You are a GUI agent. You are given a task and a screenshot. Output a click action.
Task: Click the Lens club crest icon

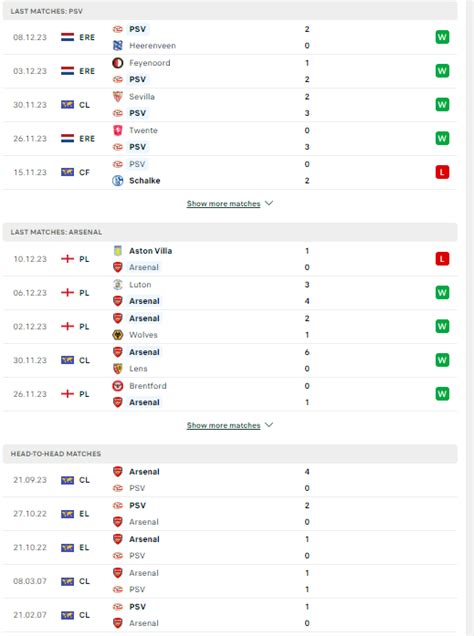(x=118, y=368)
